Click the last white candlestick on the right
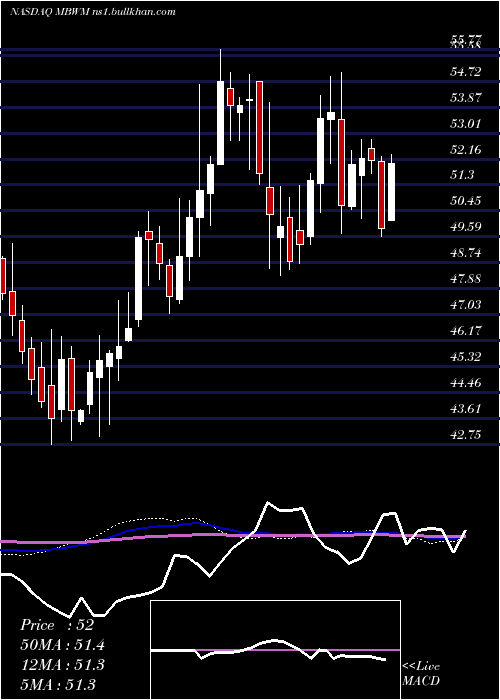Viewport: 500px width, 700px height. click(392, 192)
